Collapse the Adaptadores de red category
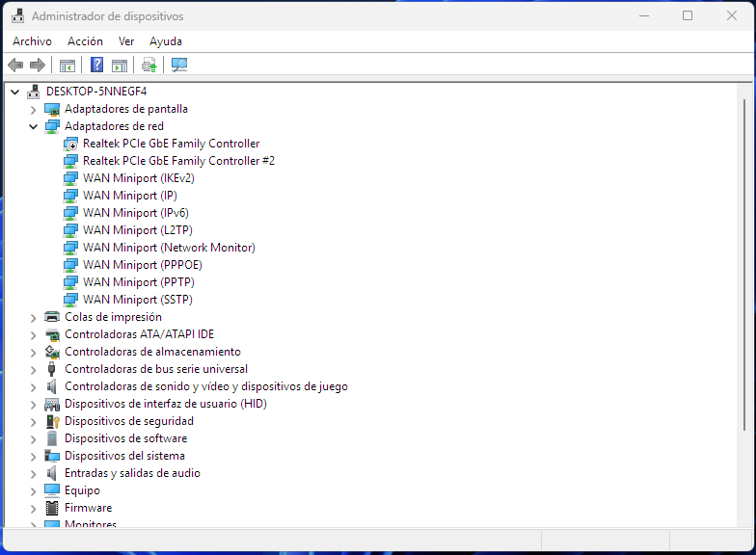Viewport: 756px width, 555px height. 33,126
